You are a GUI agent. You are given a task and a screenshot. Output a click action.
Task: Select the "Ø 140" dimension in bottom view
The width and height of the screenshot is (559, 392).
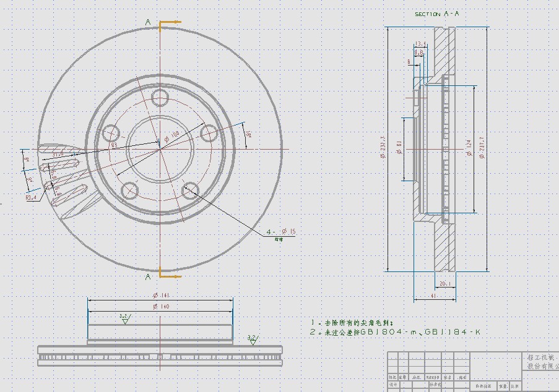161,306
